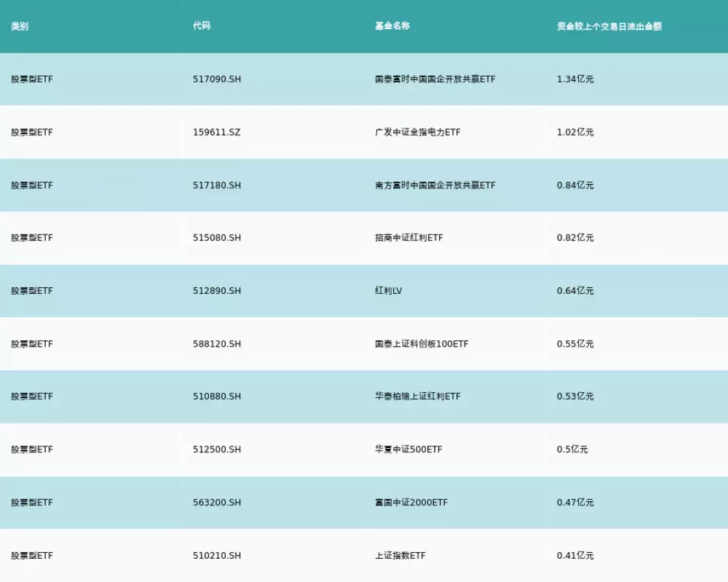Click 股票型ETF in the 510210.SH row
The image size is (728, 582).
(32, 556)
